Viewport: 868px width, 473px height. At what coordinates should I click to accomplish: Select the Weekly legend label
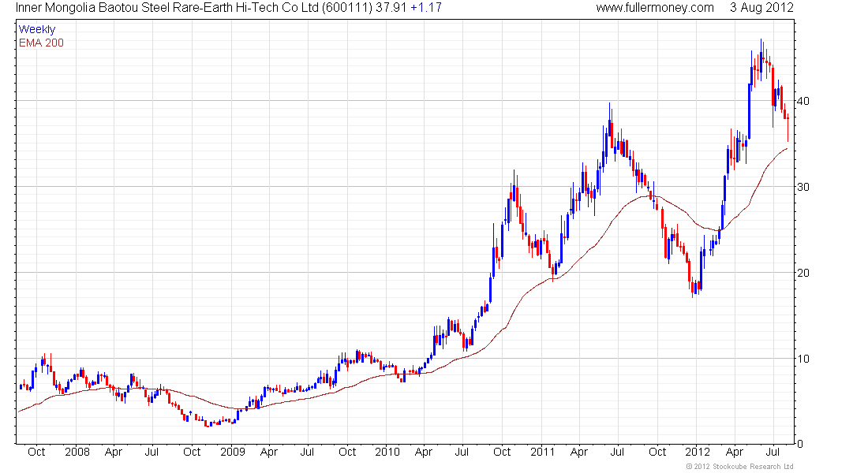click(x=37, y=29)
